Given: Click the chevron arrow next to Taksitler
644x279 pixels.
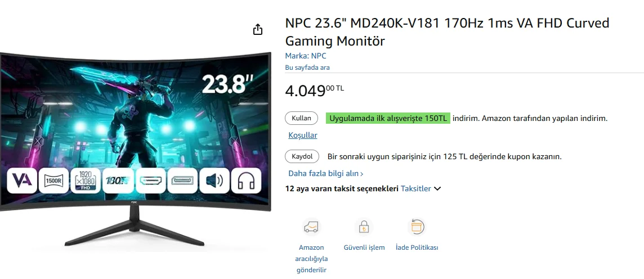Looking at the screenshot, I should [437, 189].
